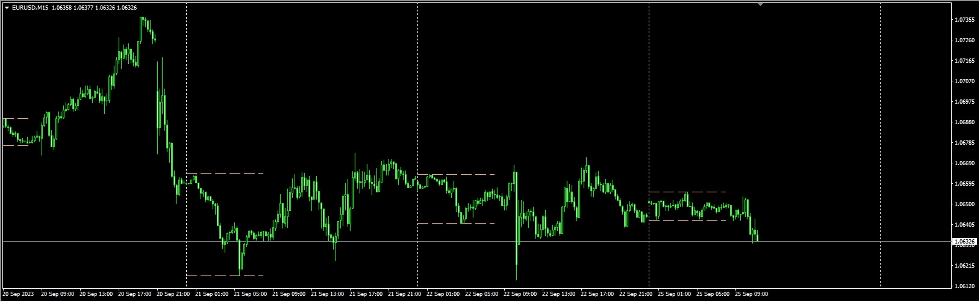This screenshot has width=980, height=302.
Task: Click the 25 Sep 05:00 time label
Action: [x=713, y=295]
